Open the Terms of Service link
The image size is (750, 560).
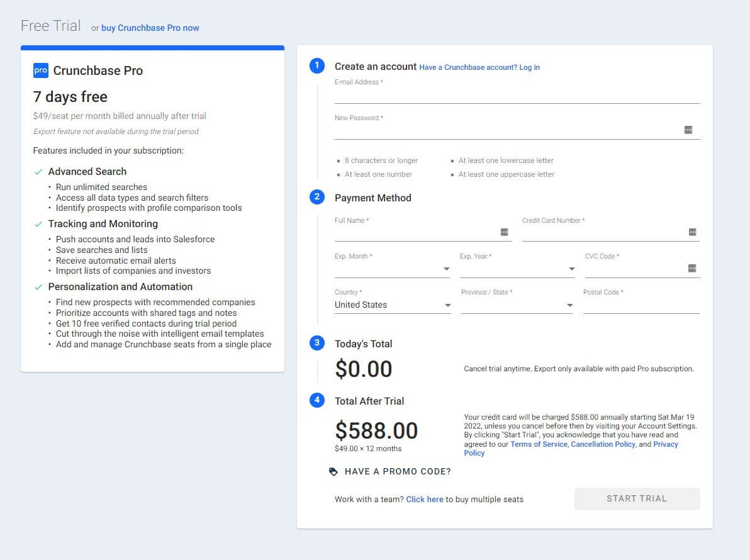tap(539, 444)
